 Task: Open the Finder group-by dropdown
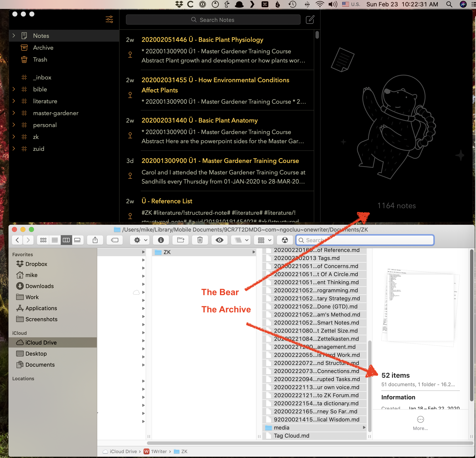264,240
